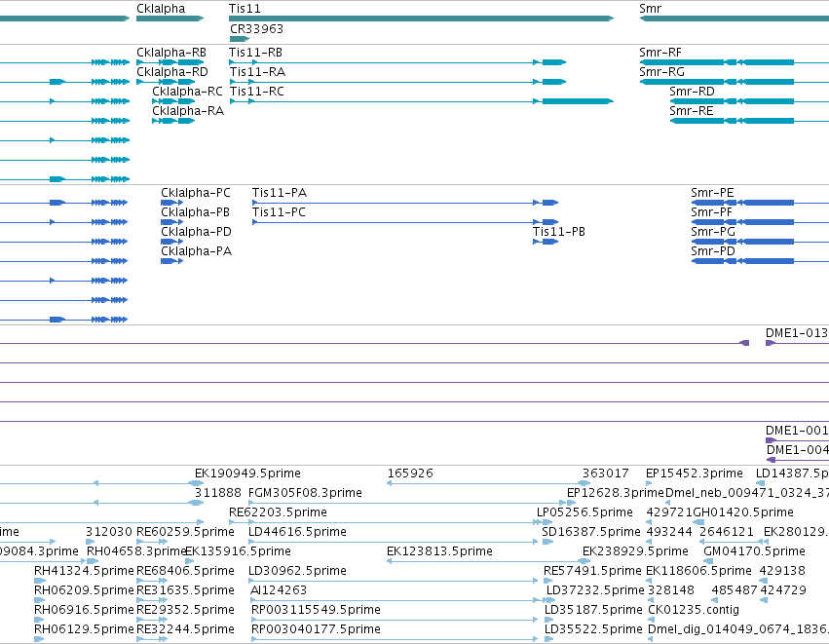Click the 2646121 alignment label

pyautogui.click(x=727, y=532)
